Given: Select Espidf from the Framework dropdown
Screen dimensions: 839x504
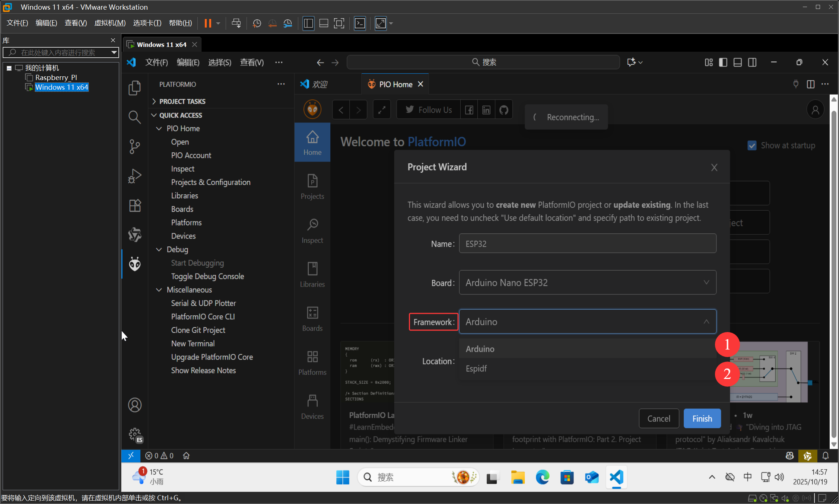Looking at the screenshot, I should click(x=477, y=369).
